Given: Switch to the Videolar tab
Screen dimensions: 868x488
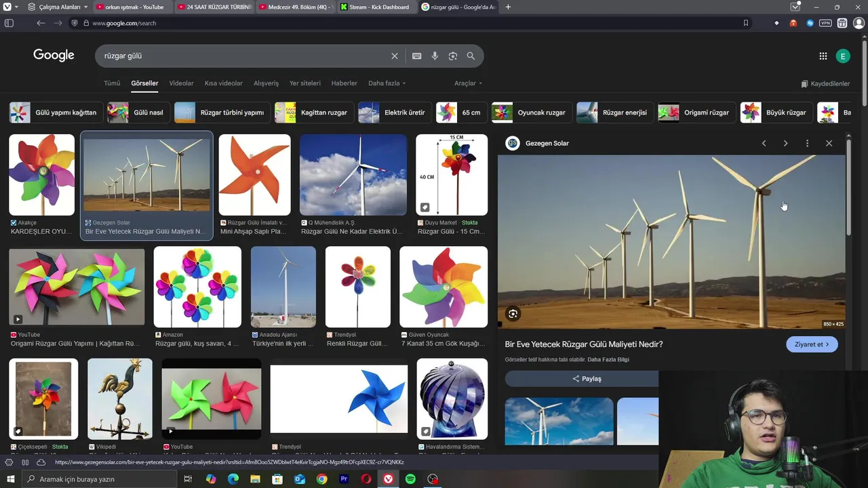Looking at the screenshot, I should 181,83.
